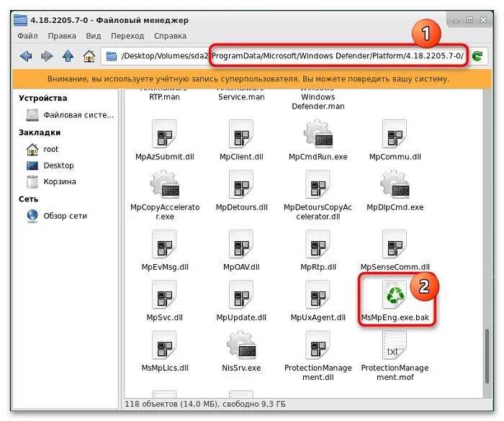This screenshot has height=421, width=504.
Task: Open the Desktop bookmark
Action: coord(50,166)
